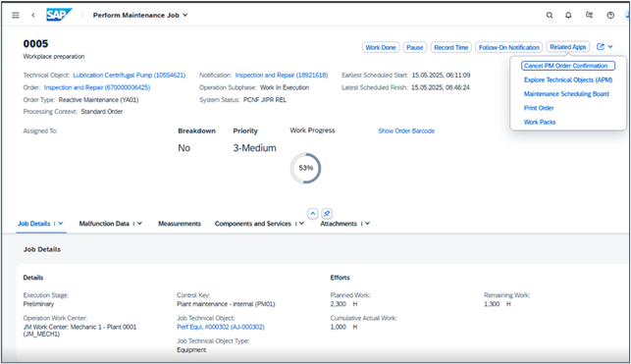Collapse header with the up chevron button
Image resolution: width=631 pixels, height=364 pixels.
(x=313, y=214)
